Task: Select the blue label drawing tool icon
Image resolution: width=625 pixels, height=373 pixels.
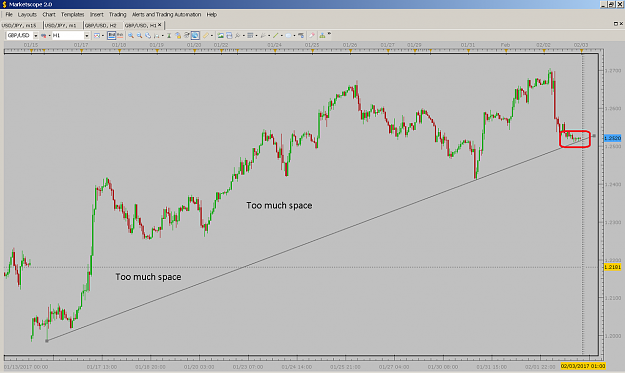Action: pyautogui.click(x=289, y=35)
